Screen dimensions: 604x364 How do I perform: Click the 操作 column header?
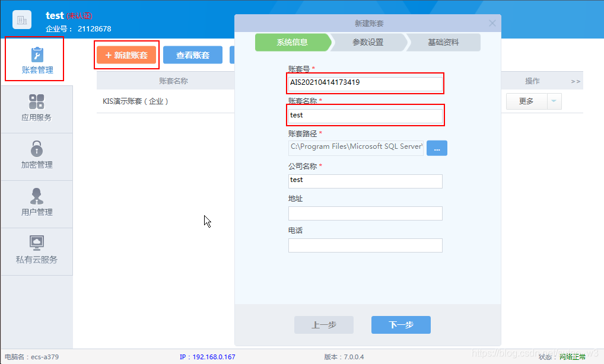coord(532,81)
